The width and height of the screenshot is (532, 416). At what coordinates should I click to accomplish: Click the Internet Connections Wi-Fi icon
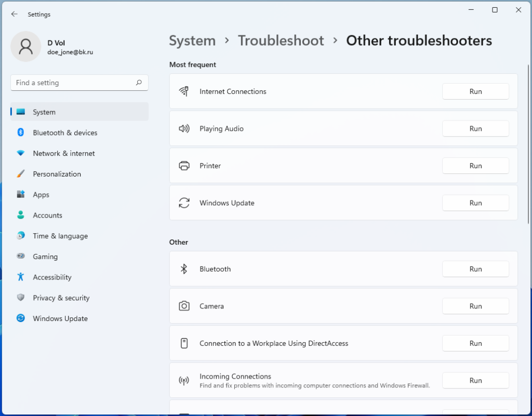pos(184,91)
